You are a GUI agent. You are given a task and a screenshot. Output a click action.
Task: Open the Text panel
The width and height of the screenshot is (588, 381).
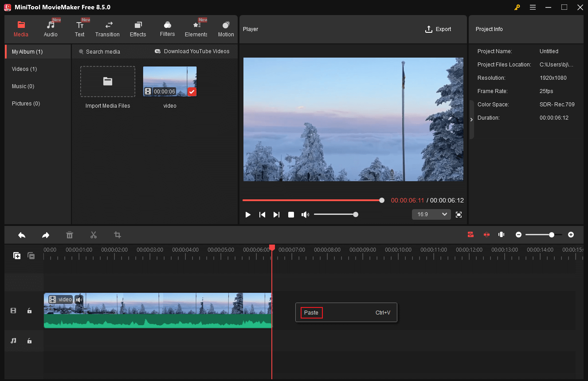[x=80, y=28]
